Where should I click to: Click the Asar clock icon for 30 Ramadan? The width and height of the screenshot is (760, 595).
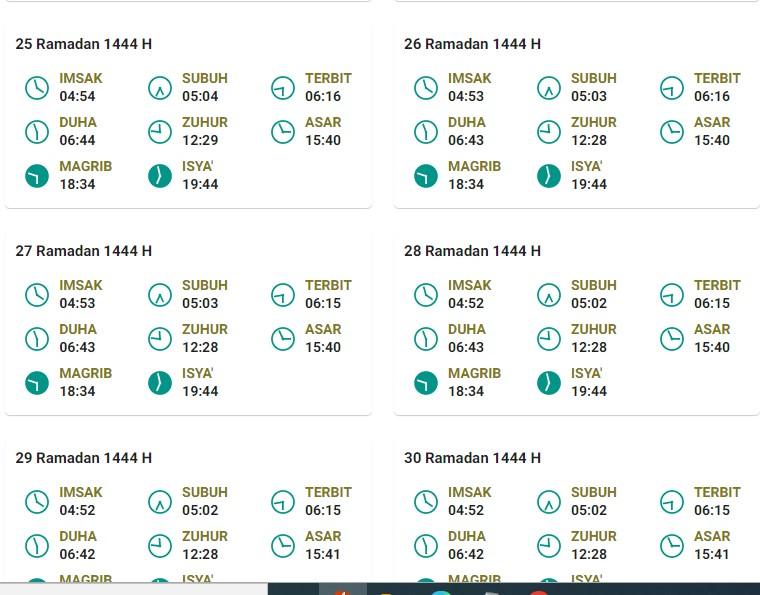coord(672,546)
